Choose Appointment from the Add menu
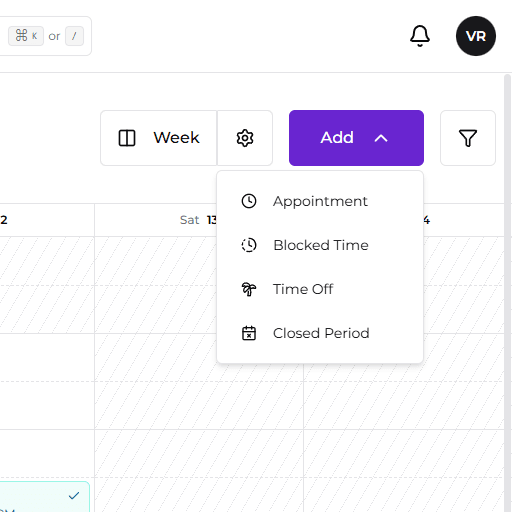The image size is (512, 512). pos(320,201)
